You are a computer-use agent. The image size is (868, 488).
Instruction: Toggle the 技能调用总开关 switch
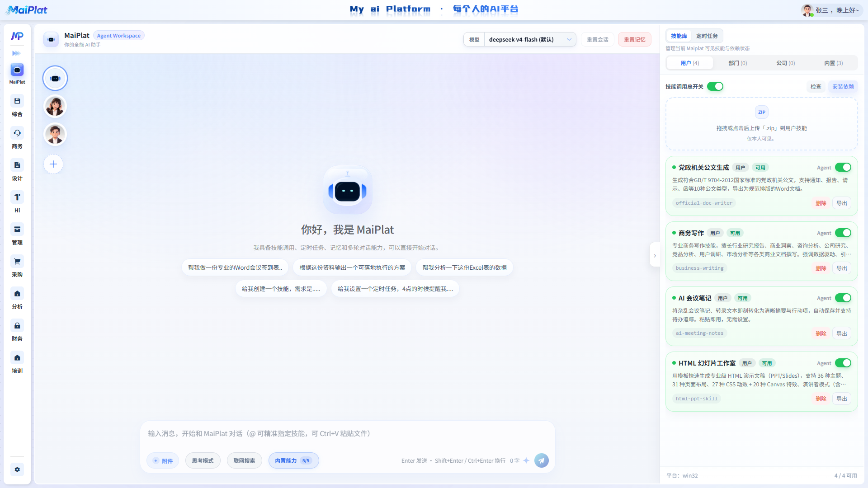[x=715, y=86]
